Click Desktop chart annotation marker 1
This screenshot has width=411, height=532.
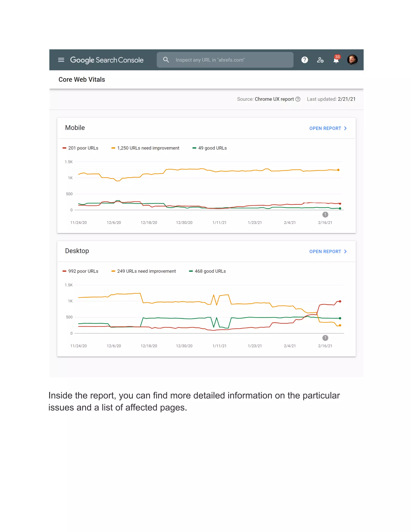pyautogui.click(x=325, y=338)
